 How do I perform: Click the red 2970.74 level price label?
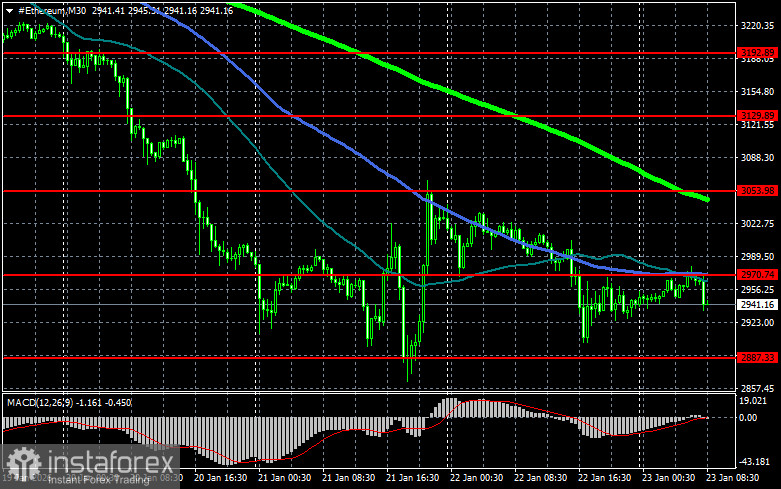tap(758, 274)
